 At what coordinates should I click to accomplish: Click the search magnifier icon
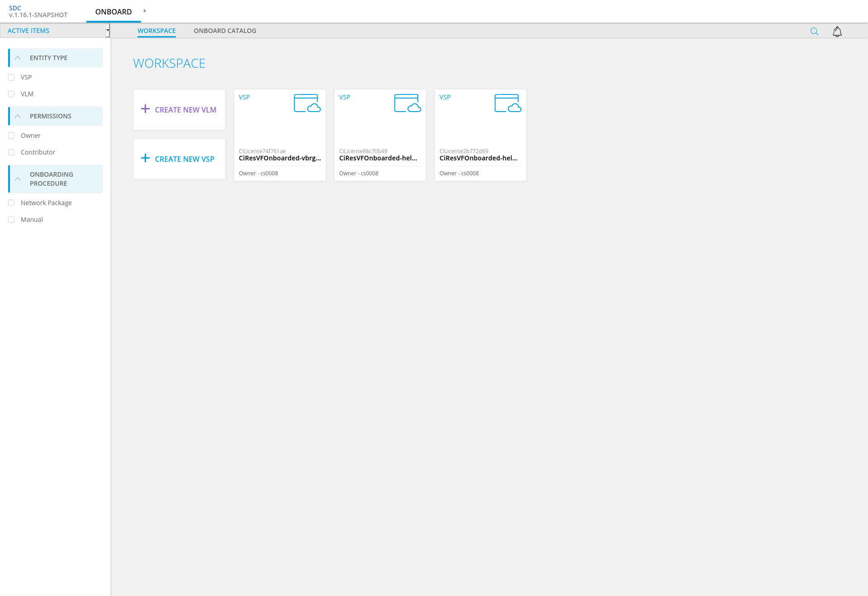click(814, 32)
